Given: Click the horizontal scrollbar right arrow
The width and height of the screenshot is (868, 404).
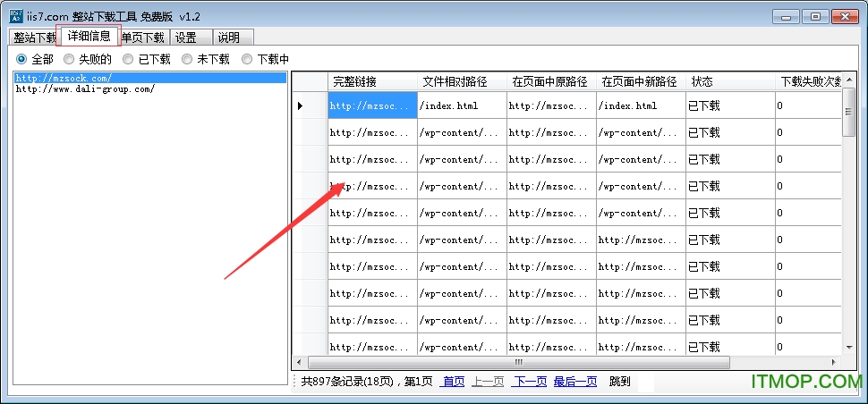Looking at the screenshot, I should point(834,363).
